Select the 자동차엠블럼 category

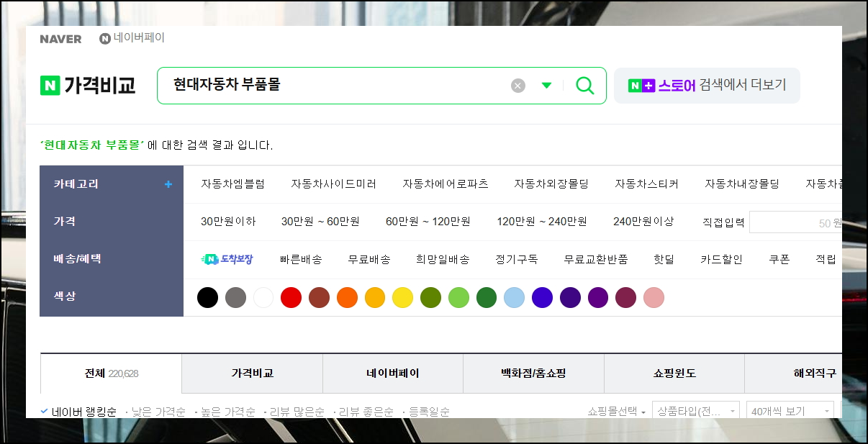(x=232, y=184)
